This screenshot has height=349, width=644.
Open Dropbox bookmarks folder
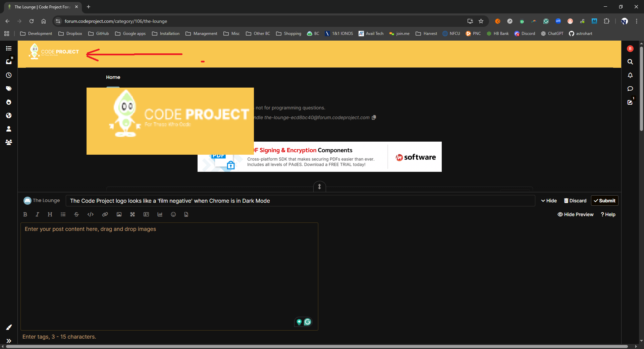click(x=70, y=34)
